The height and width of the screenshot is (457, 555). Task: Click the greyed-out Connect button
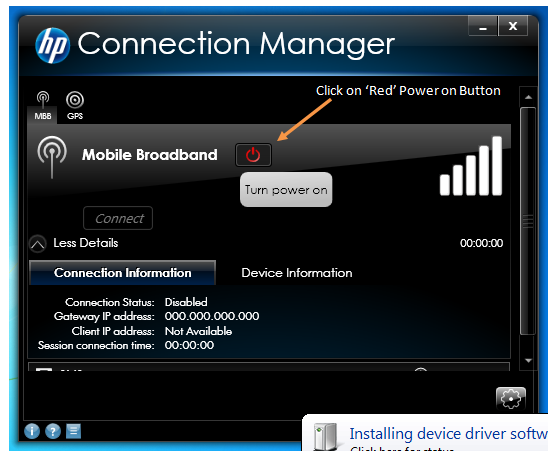[x=118, y=218]
